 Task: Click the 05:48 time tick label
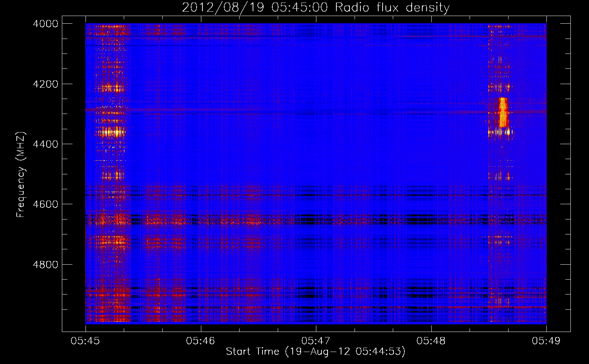(x=431, y=341)
